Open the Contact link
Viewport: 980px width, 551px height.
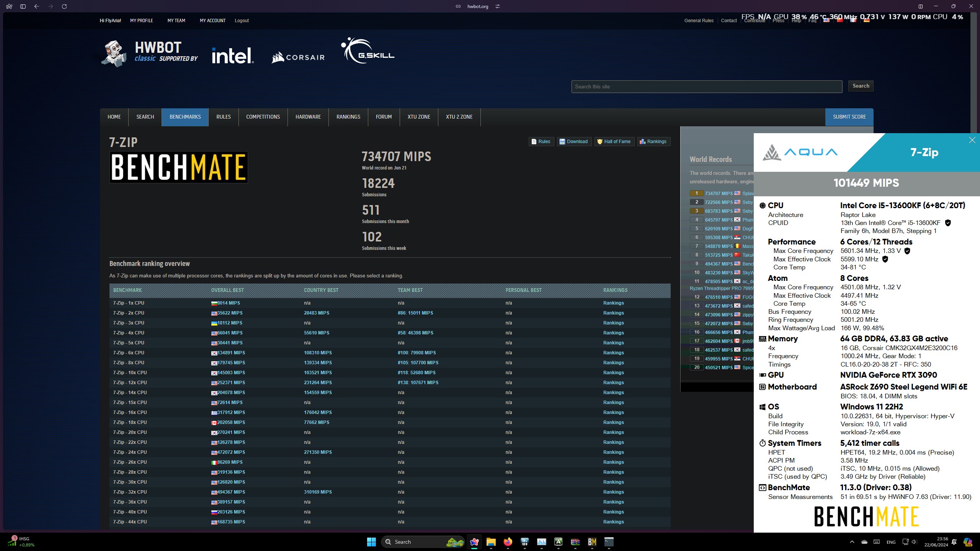click(x=728, y=21)
